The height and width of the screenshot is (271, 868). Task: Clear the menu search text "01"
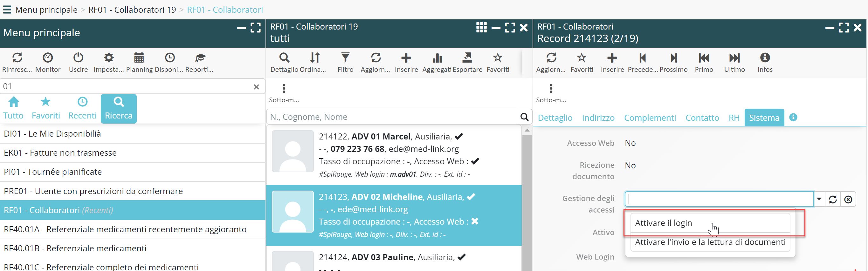[256, 87]
